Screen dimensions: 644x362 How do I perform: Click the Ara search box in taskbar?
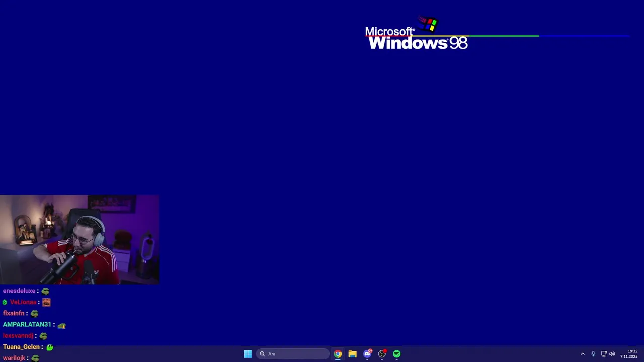293,354
